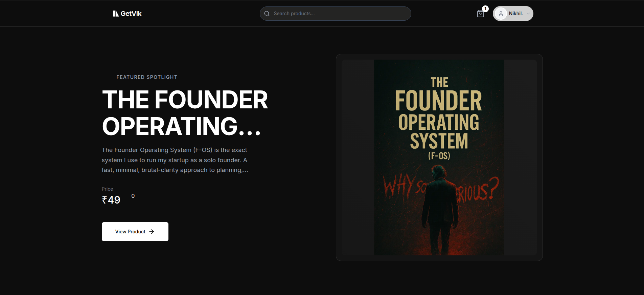
Task: Click the small 0 next to price
Action: point(133,196)
